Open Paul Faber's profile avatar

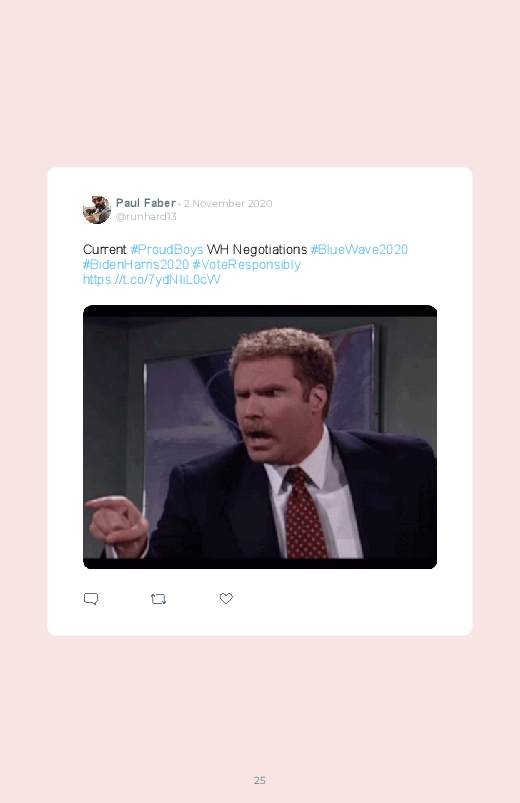(x=97, y=210)
